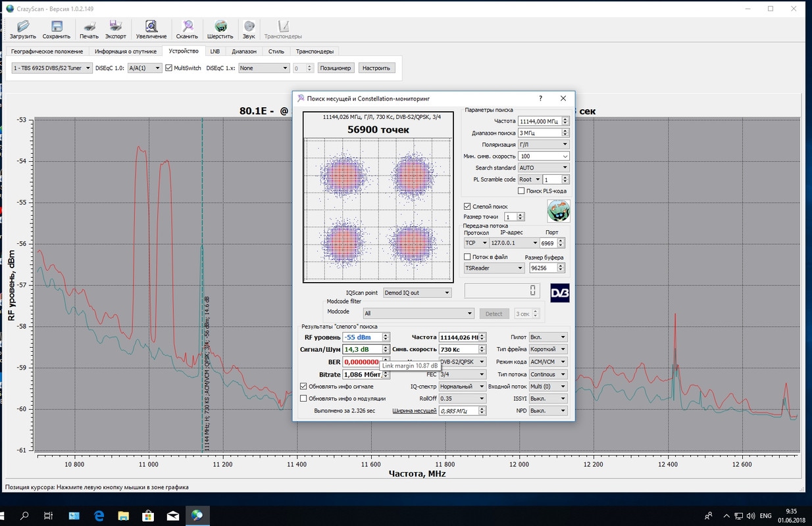Open the DiSEqC 1.x None dropdown
Screen dimensions: 812x526
(264, 68)
